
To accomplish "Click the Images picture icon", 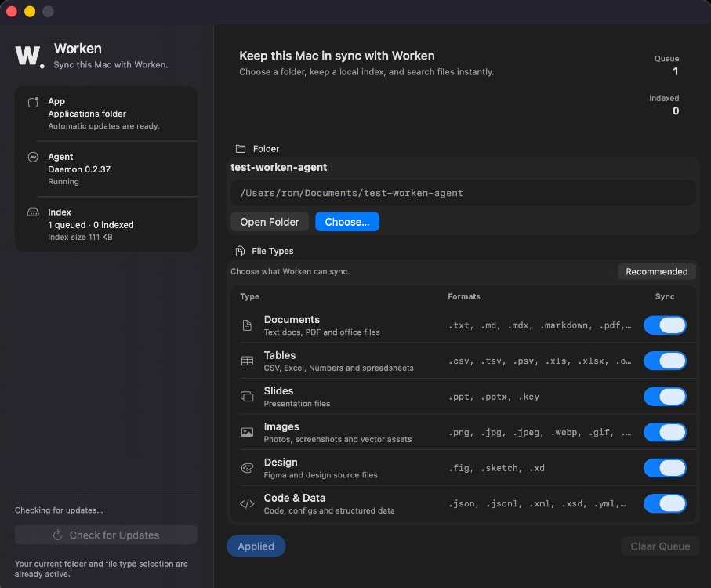I will [247, 432].
